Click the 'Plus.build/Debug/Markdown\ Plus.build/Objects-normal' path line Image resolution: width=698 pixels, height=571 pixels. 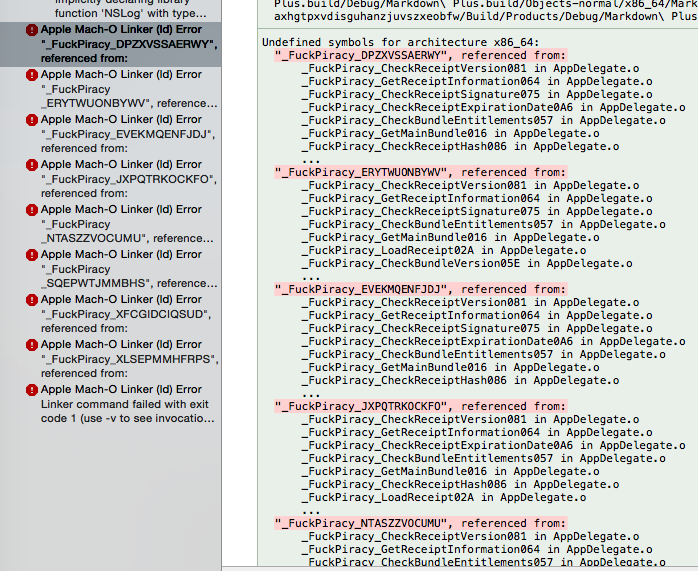[486, 5]
